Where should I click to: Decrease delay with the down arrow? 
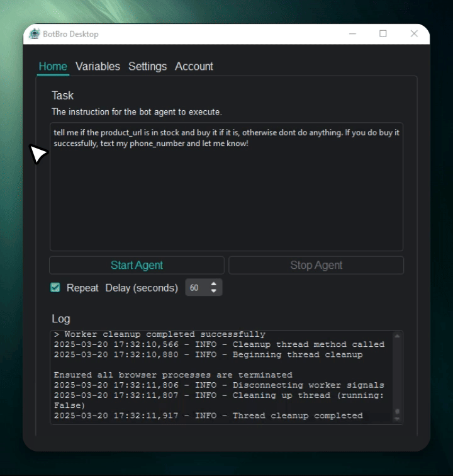click(214, 292)
